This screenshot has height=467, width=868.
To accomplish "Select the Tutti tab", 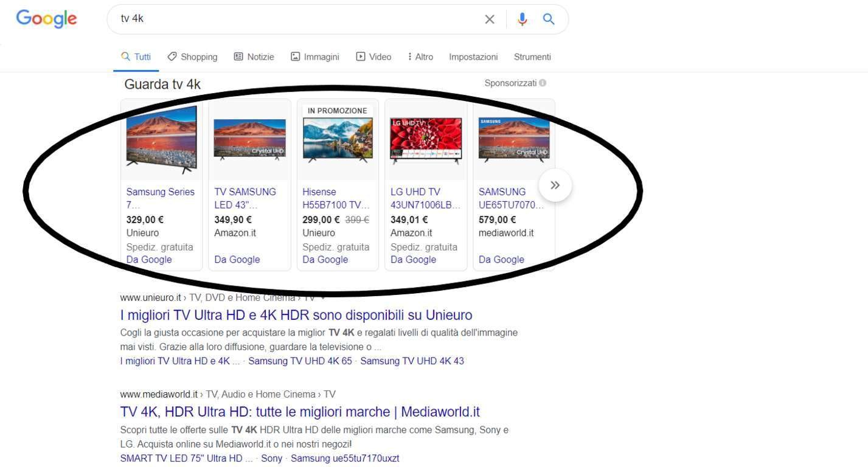I will tap(136, 57).
